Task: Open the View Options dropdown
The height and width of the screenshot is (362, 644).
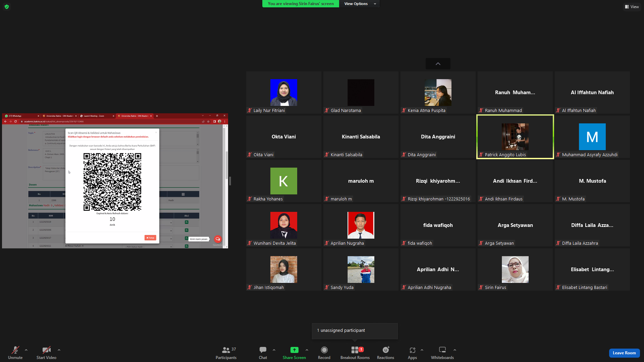Action: tap(360, 4)
